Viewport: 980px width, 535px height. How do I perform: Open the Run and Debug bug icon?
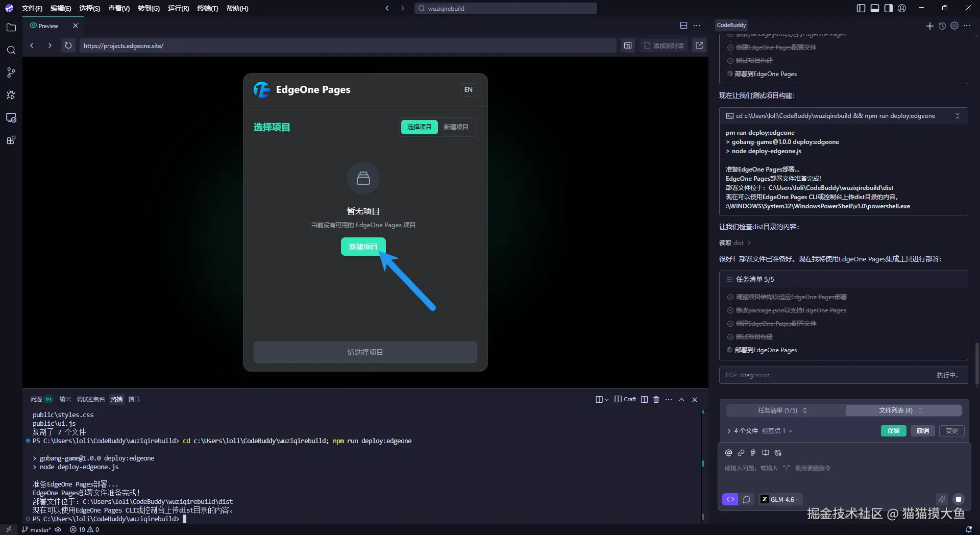coord(11,95)
